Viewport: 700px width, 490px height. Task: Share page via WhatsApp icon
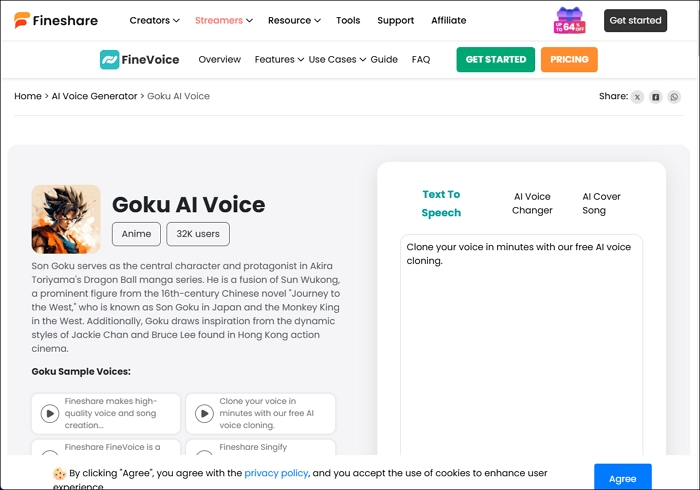[674, 97]
